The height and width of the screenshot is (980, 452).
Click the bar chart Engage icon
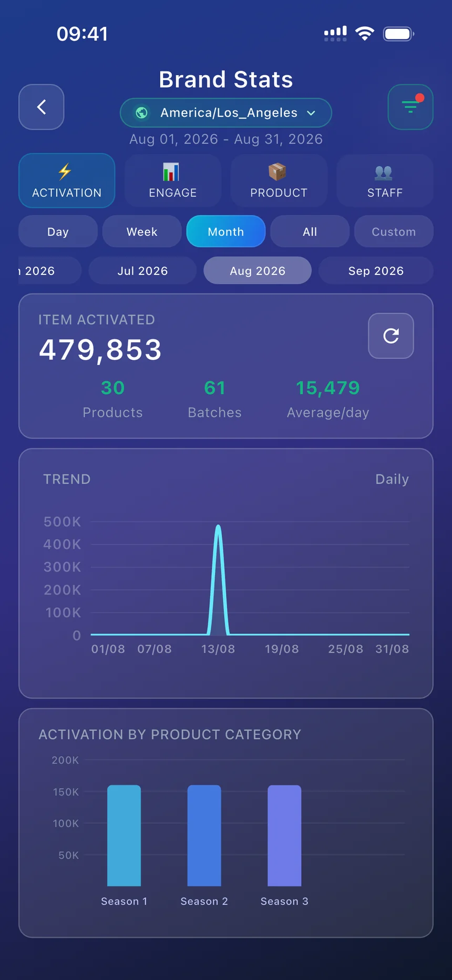coord(171,171)
